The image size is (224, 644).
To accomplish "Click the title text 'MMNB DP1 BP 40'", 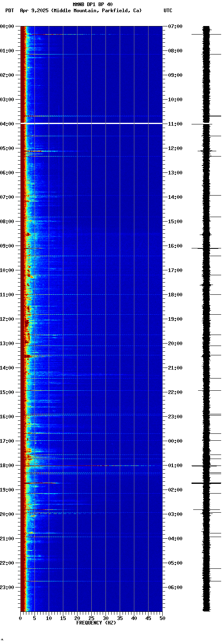I will 93,4.
